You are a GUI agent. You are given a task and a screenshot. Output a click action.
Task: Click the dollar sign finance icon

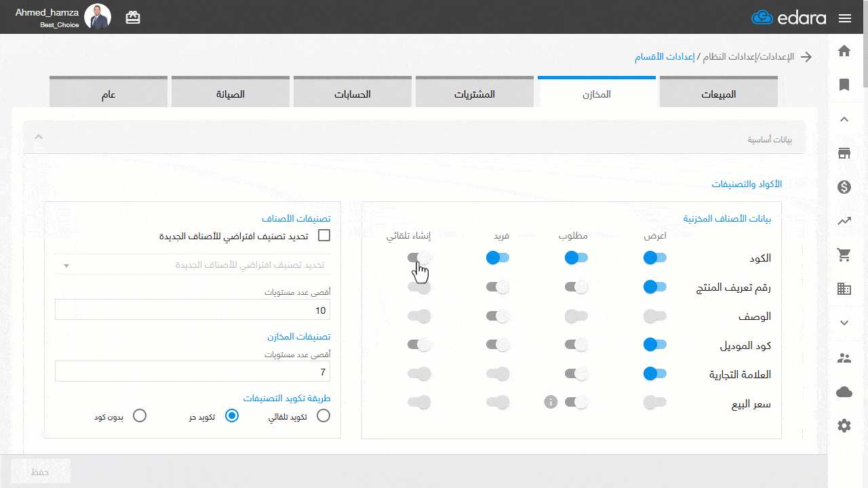click(844, 187)
